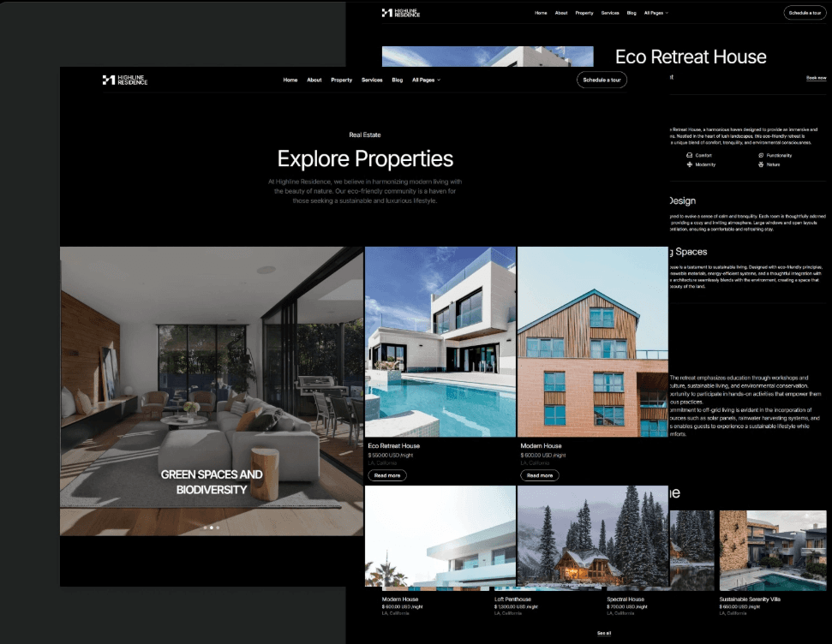Image resolution: width=832 pixels, height=644 pixels.
Task: Click the Modernity label
Action: (x=705, y=164)
